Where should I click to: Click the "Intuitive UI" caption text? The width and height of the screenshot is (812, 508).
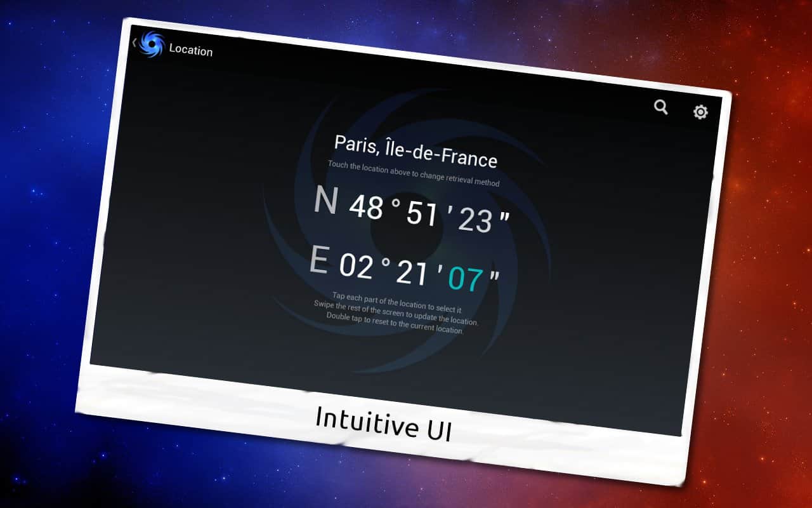[384, 424]
